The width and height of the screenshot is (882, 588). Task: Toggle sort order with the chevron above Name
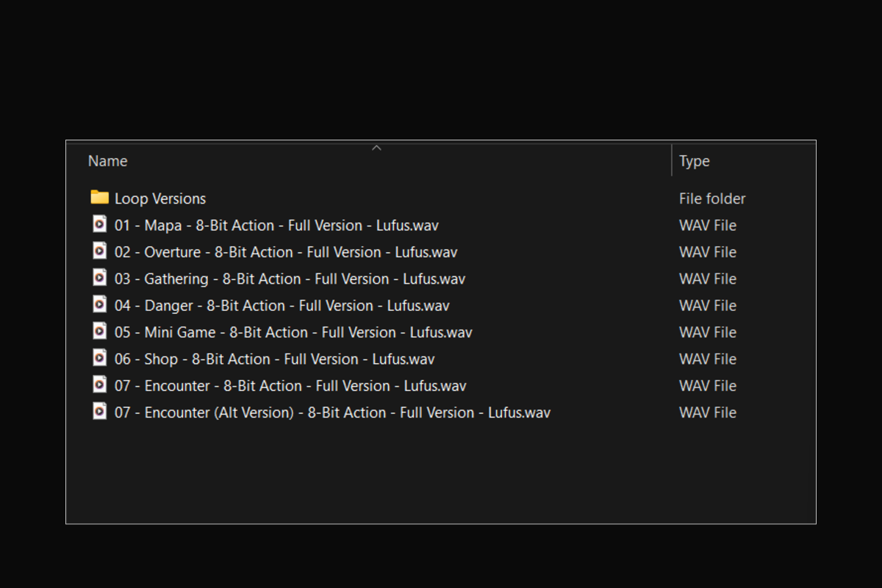[x=376, y=148]
